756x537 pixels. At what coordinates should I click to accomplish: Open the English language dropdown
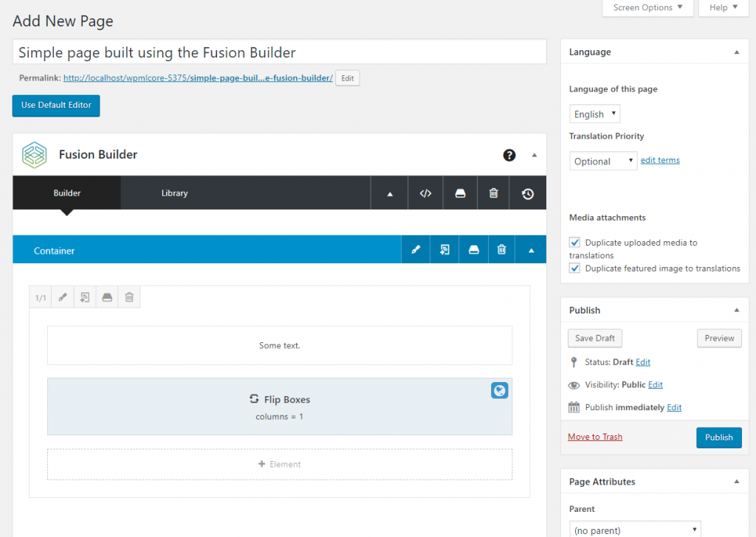pyautogui.click(x=594, y=114)
